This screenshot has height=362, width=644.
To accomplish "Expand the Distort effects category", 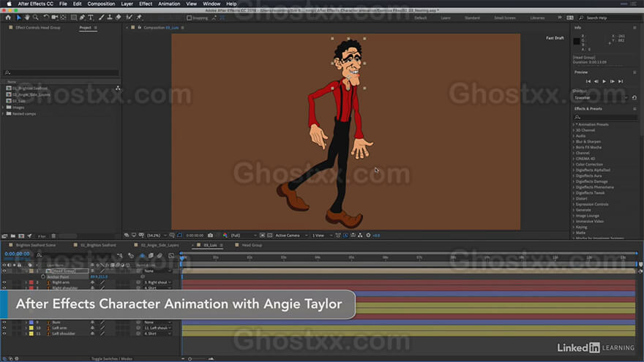I will (x=574, y=199).
